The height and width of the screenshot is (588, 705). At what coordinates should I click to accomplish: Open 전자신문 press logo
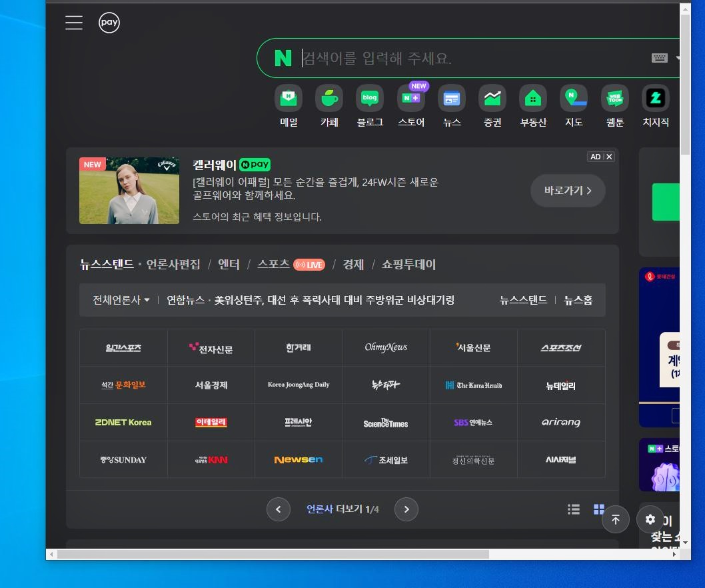point(211,348)
